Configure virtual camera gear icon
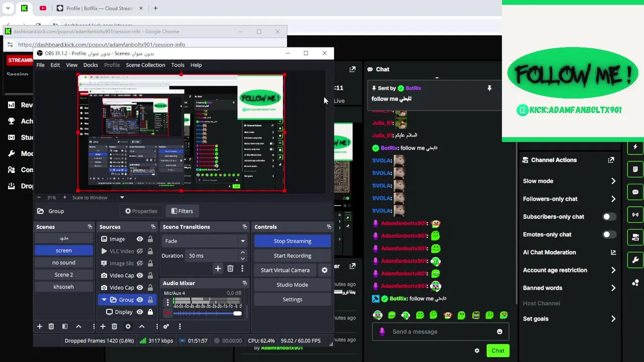 325,270
